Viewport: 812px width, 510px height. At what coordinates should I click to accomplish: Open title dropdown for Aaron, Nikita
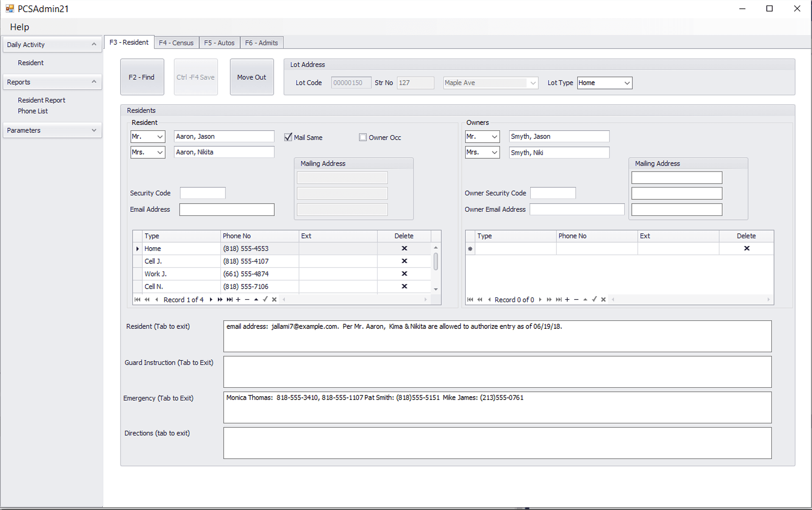[x=160, y=152]
